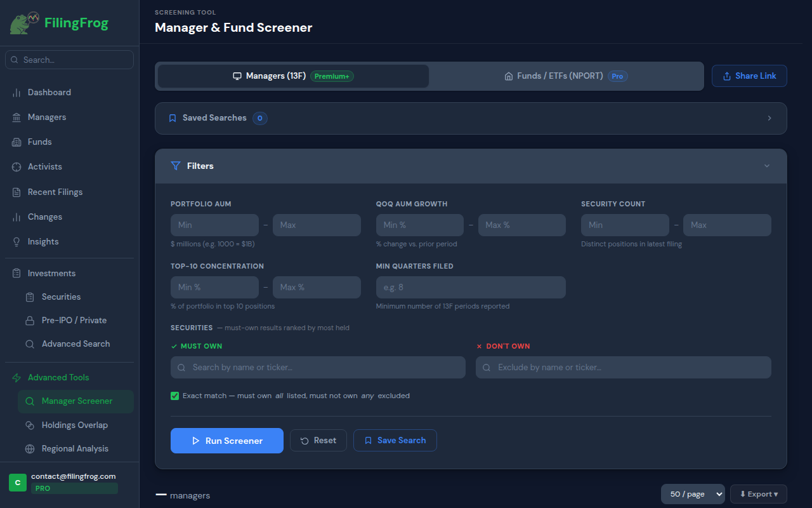Viewport: 812px width, 508px height.
Task: Switch to the Funds / ETFs (NPORT) tab
Action: (565, 75)
